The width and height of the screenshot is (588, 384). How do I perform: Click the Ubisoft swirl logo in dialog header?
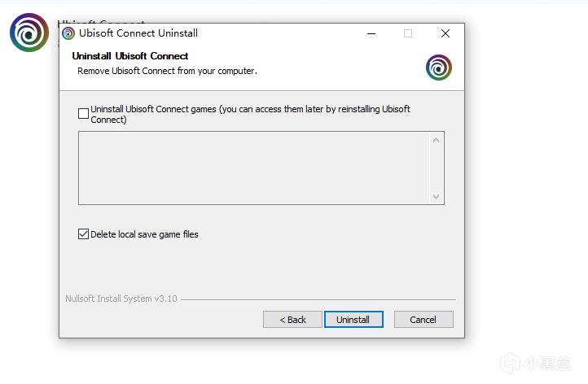point(439,68)
